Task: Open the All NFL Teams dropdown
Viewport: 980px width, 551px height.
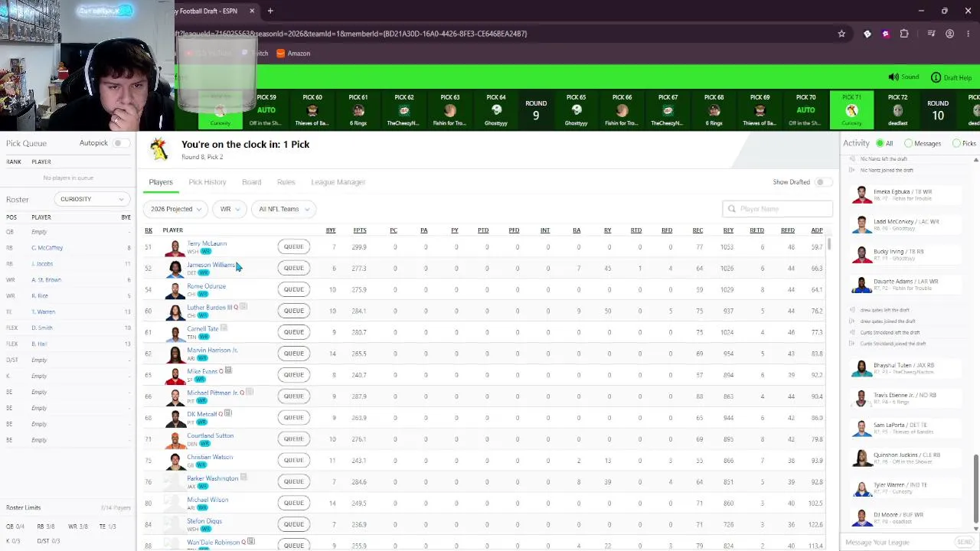Action: pyautogui.click(x=284, y=209)
